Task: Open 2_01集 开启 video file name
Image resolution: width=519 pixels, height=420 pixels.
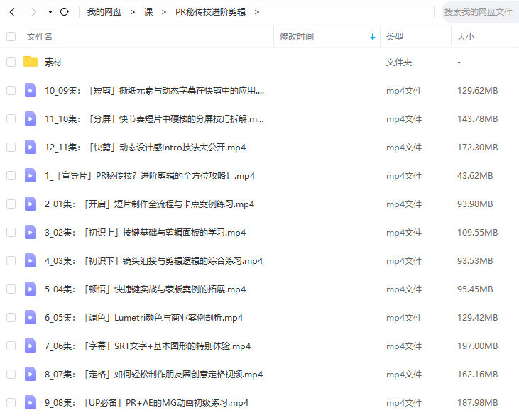Action: coord(149,204)
